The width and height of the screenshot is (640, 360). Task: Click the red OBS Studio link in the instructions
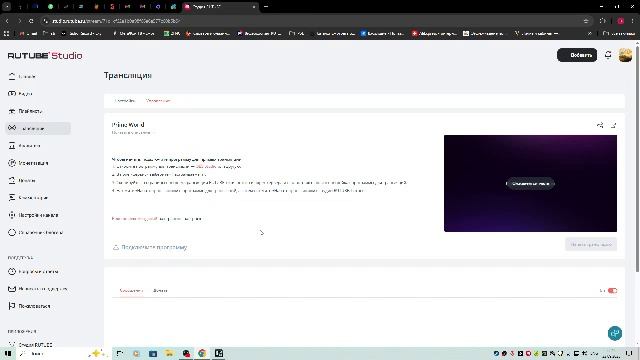[206, 167]
